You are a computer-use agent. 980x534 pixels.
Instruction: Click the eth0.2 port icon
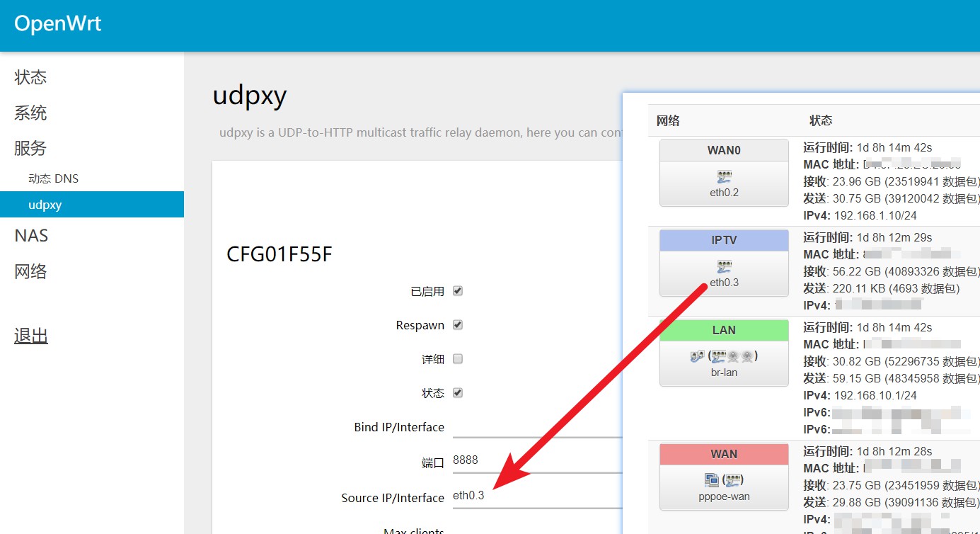[x=724, y=176]
